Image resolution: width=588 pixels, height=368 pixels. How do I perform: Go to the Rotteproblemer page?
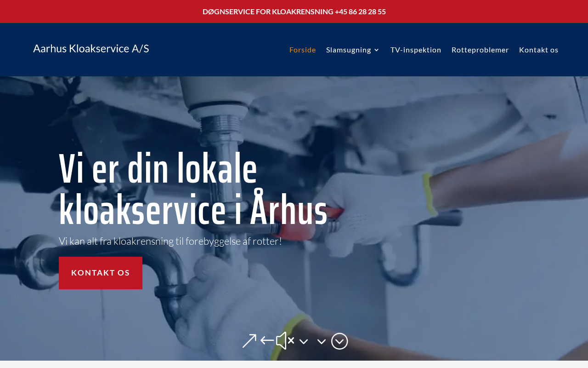480,50
